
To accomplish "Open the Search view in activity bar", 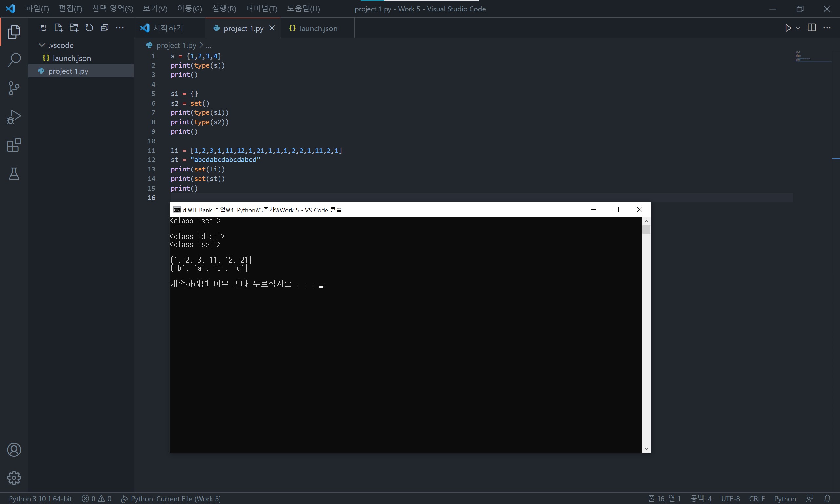I will [14, 60].
